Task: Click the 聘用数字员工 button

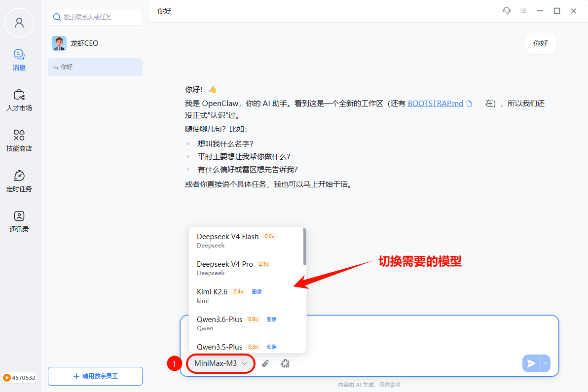Action: click(95, 376)
